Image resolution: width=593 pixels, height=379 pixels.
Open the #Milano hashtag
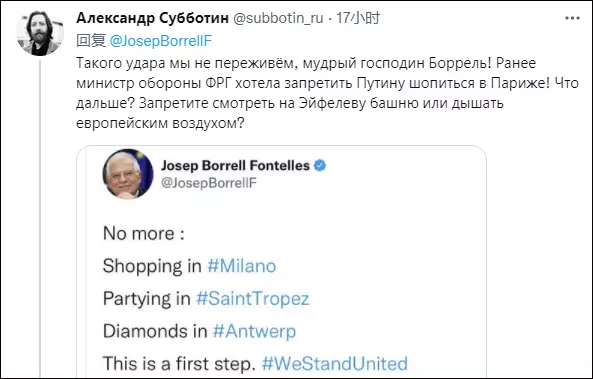[x=242, y=266]
